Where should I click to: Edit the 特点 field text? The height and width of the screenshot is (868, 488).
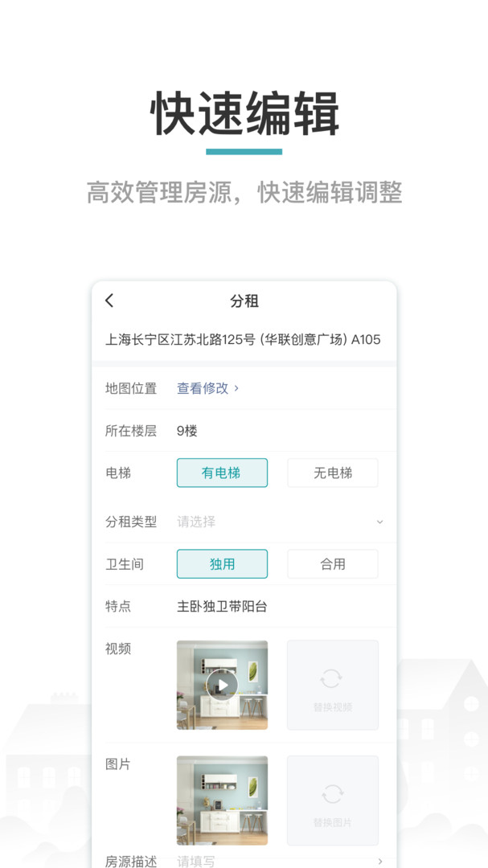click(222, 607)
